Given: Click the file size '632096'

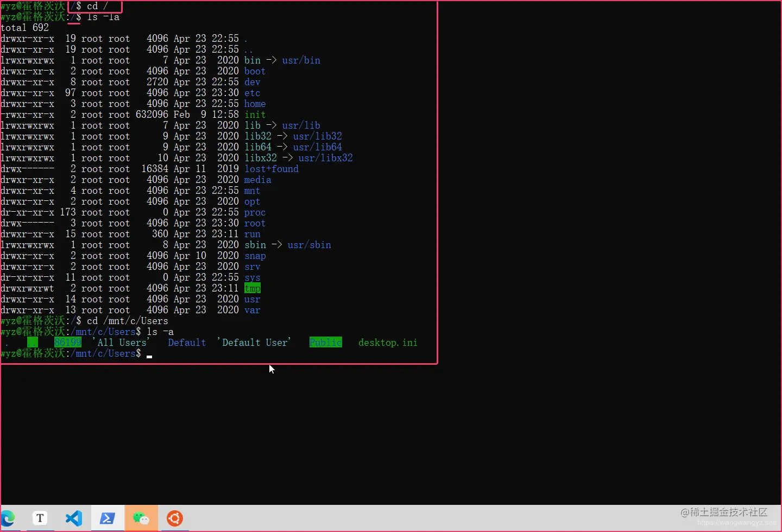Looking at the screenshot, I should 152,115.
